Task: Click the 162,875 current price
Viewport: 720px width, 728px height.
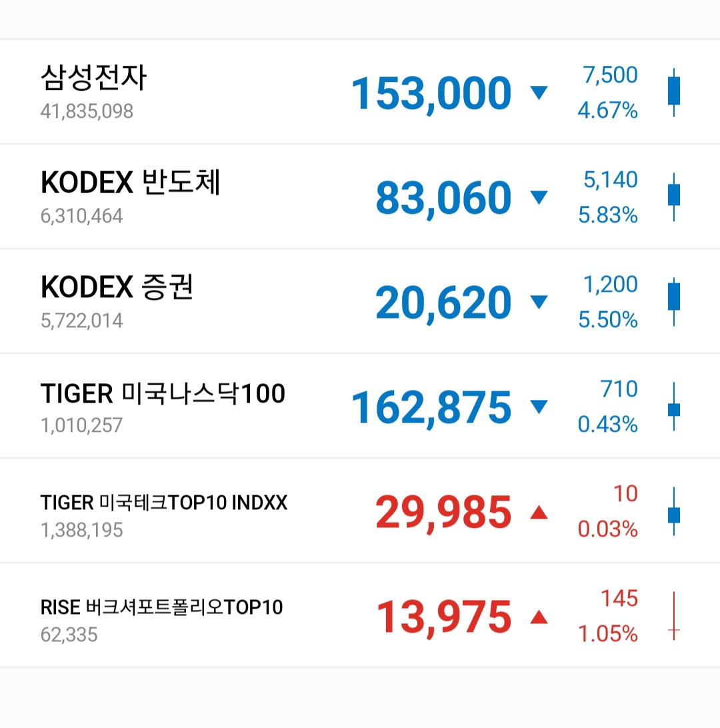Action: tap(431, 407)
